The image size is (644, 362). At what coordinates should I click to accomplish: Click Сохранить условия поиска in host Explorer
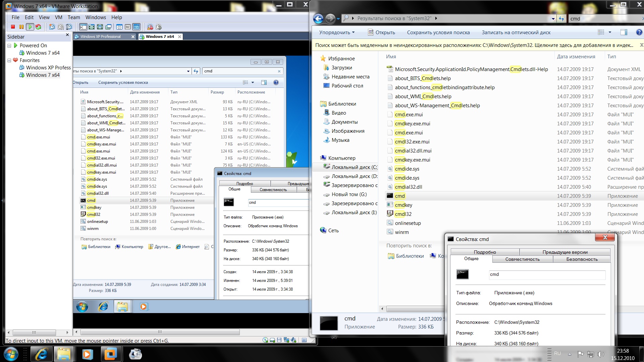(x=438, y=33)
